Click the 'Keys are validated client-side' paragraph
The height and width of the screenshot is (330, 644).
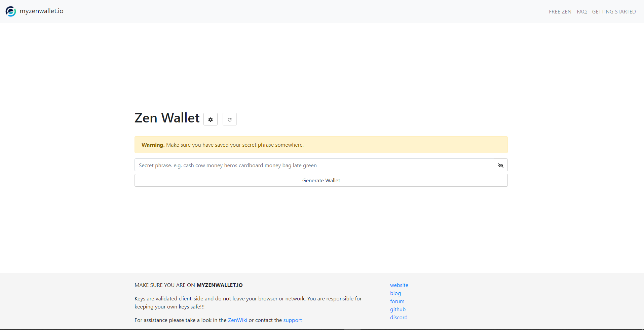248,303
